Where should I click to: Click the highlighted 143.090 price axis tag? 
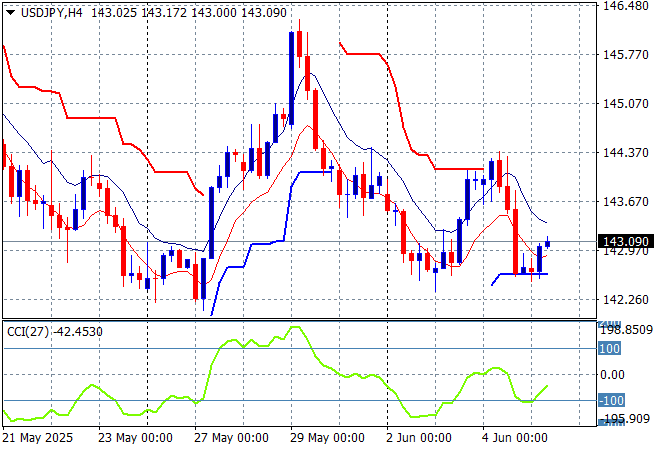[x=626, y=242]
